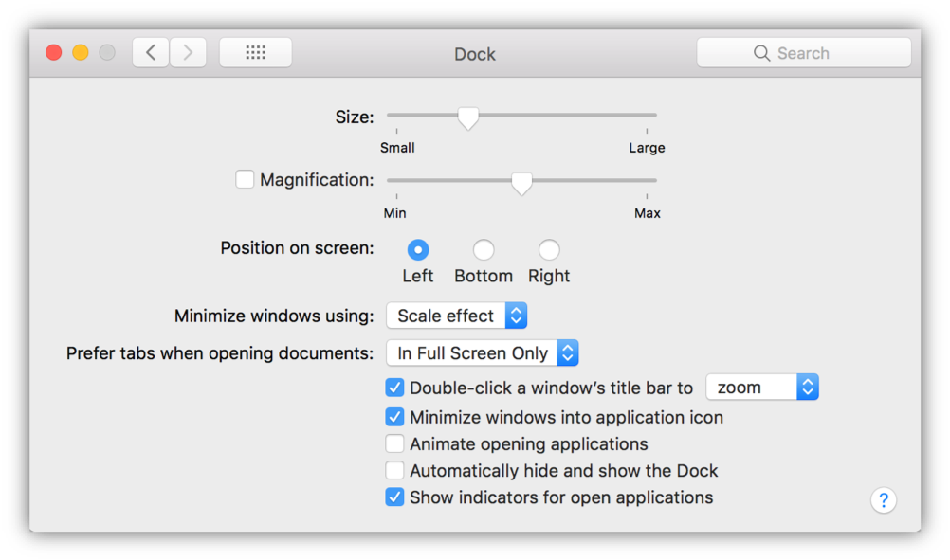
Task: Expand the In Full Screen Only dropdown
Action: (x=482, y=353)
